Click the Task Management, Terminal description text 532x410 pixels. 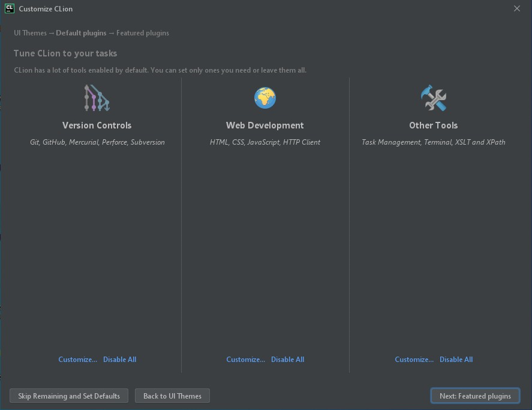pyautogui.click(x=433, y=142)
